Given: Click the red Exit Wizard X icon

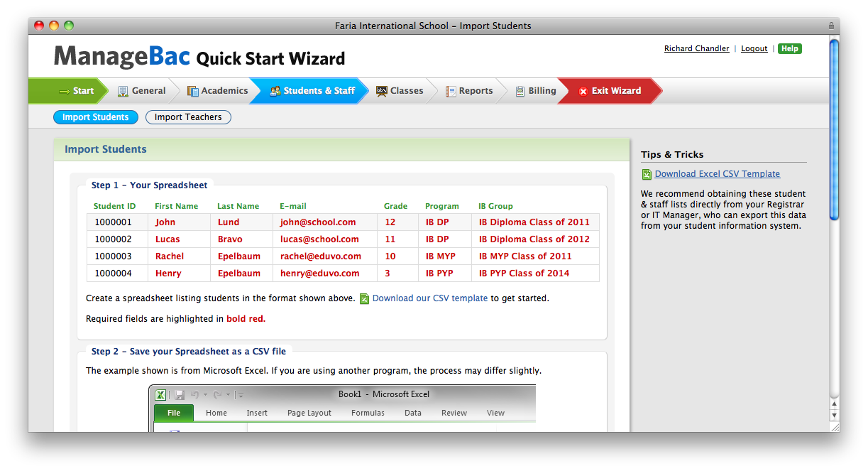Looking at the screenshot, I should tap(583, 91).
